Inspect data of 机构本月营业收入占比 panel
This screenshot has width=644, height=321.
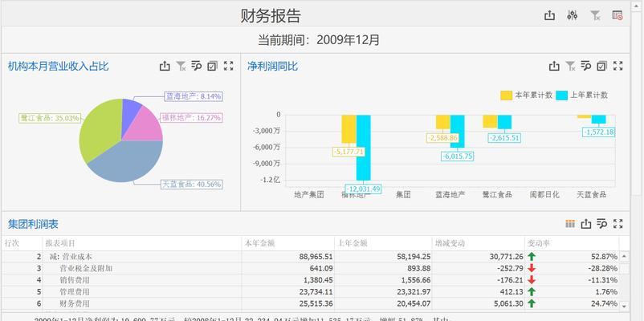click(197, 66)
